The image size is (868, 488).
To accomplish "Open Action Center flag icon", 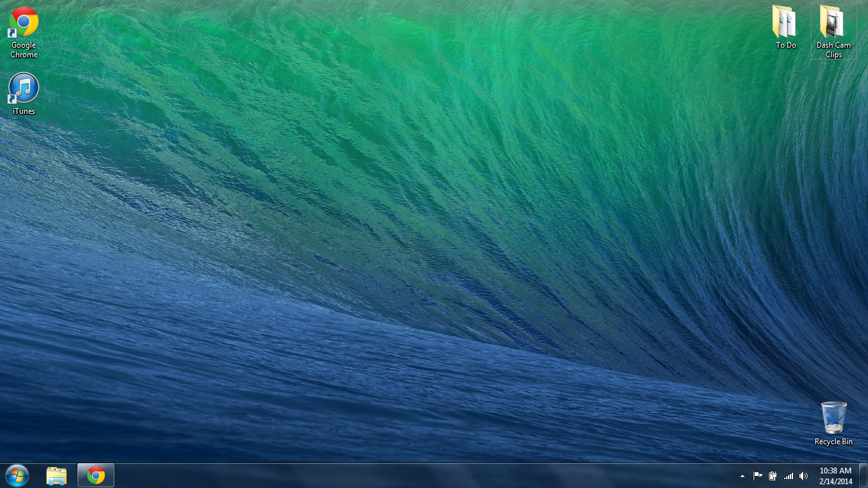I will [x=757, y=476].
